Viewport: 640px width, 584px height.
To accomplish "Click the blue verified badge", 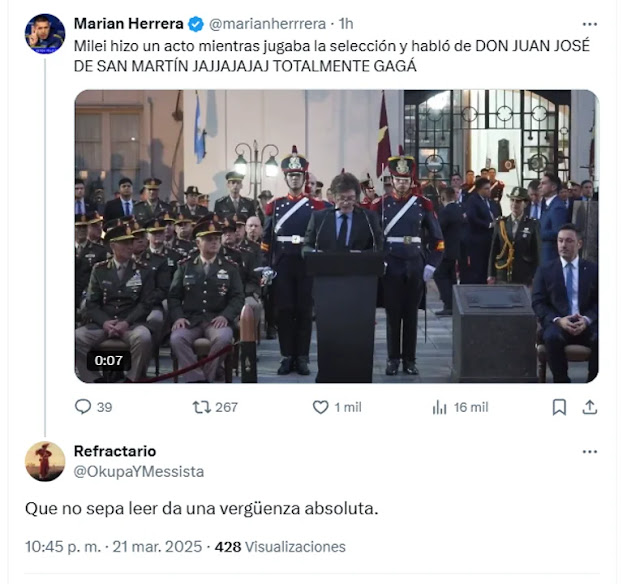I will pos(196,24).
